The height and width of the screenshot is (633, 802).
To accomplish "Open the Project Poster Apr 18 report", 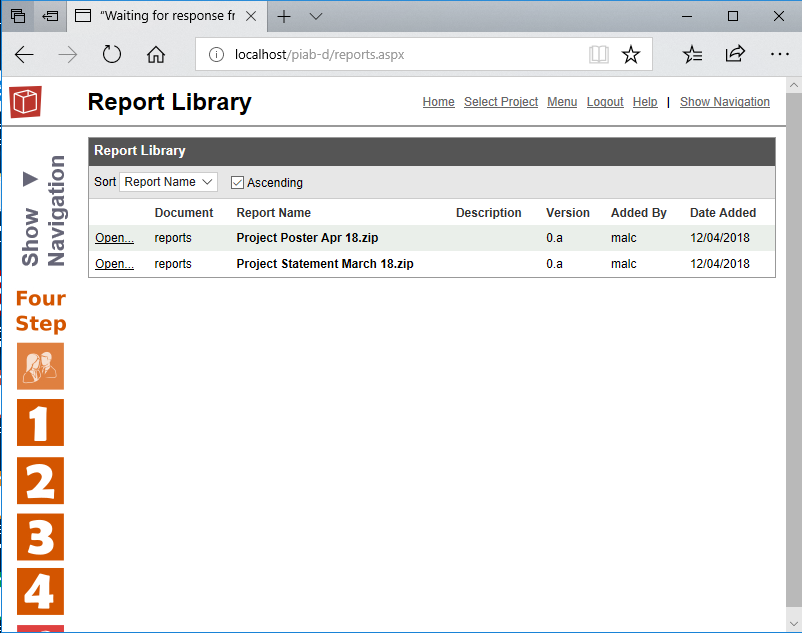I will 113,238.
